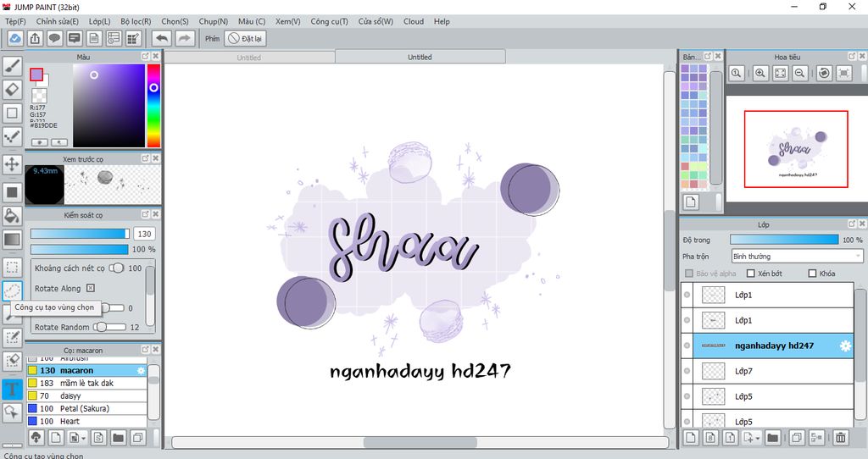This screenshot has height=459, width=868.
Task: Toggle visibility of Lớp7 layer
Action: [687, 371]
